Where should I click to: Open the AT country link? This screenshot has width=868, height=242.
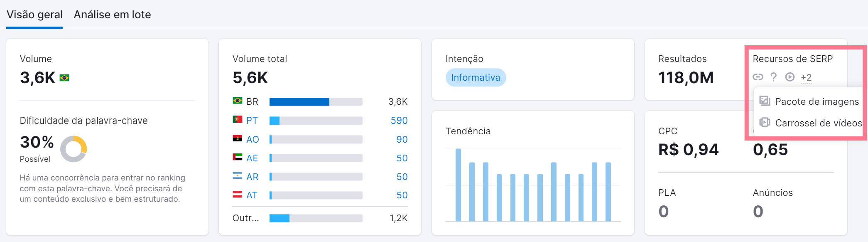(x=252, y=195)
